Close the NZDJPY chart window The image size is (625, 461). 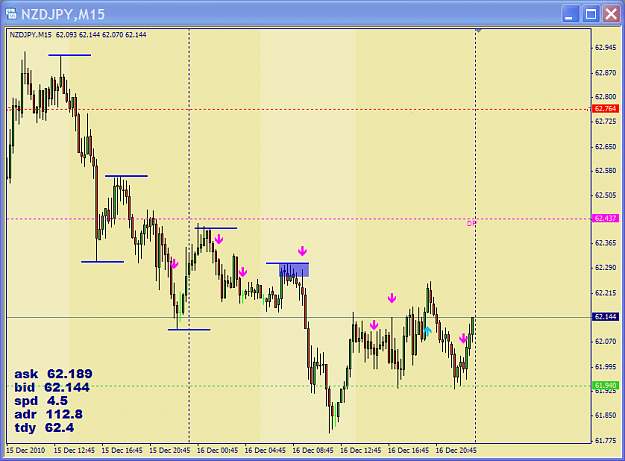click(611, 14)
